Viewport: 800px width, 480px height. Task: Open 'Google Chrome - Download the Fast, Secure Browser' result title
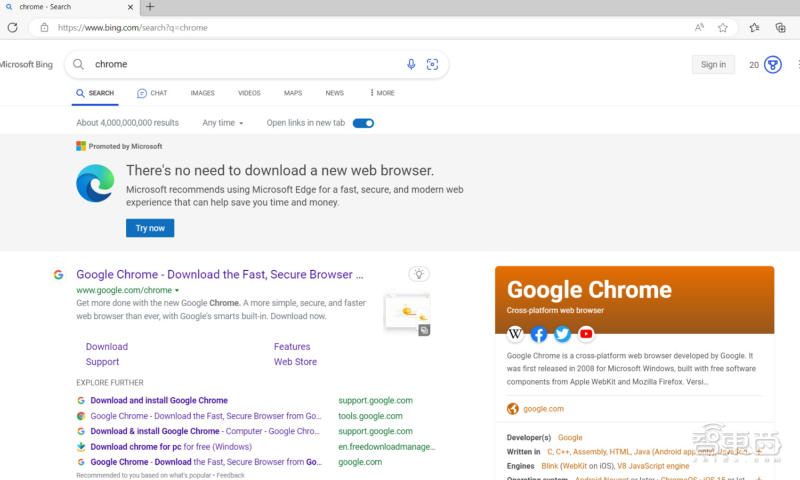tap(220, 274)
